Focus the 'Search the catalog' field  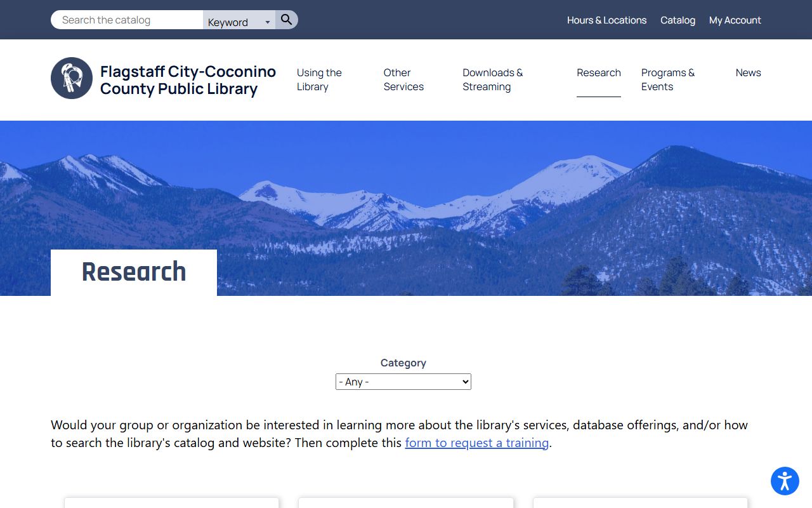click(x=127, y=20)
